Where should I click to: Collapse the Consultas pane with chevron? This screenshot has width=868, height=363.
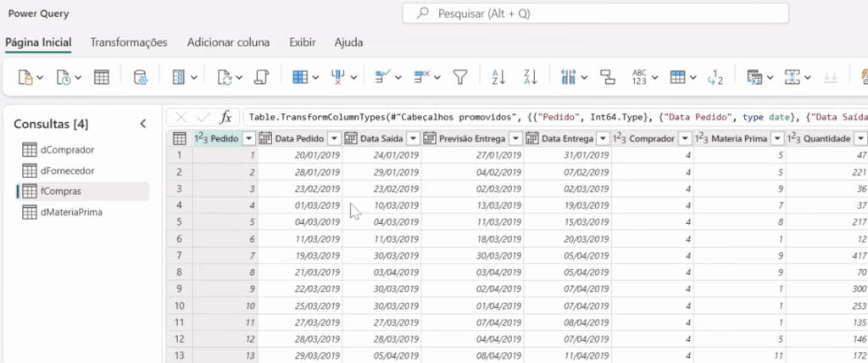[142, 124]
